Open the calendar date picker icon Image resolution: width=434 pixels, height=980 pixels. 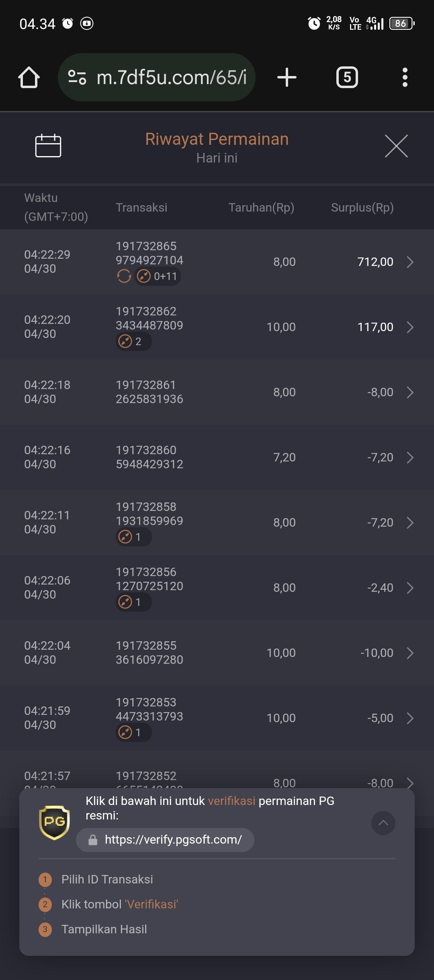[x=48, y=145]
